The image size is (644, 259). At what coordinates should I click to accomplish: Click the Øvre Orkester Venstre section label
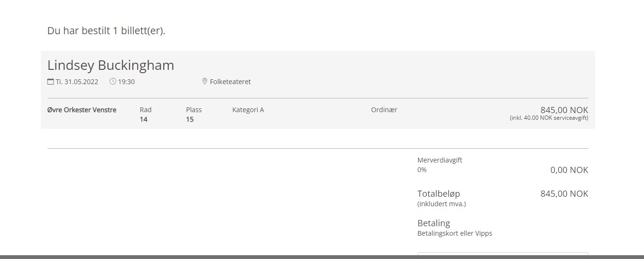click(x=82, y=110)
